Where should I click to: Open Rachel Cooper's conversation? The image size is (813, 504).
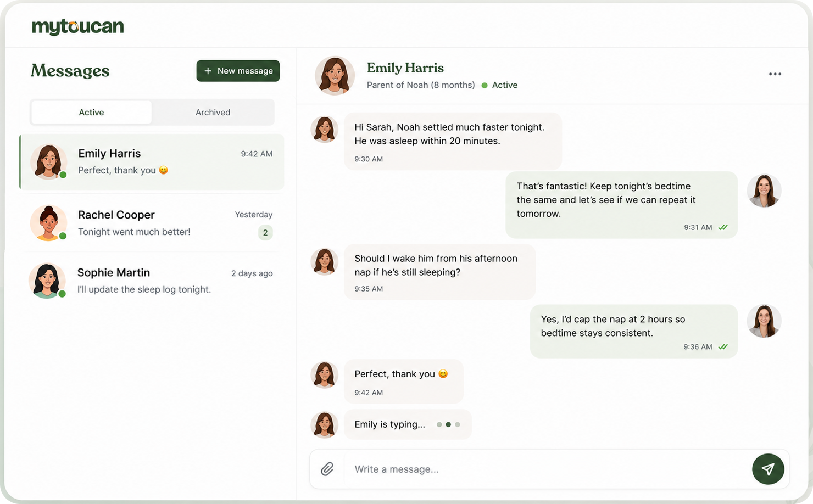coord(152,223)
